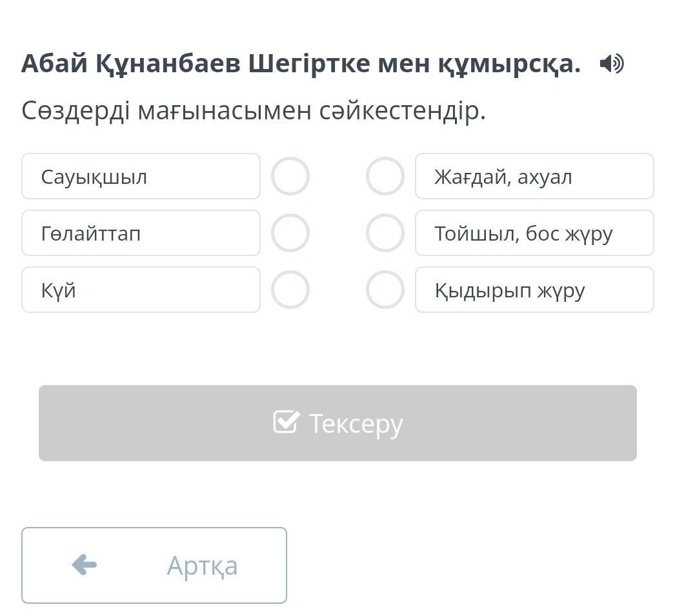Choose the Тойшыл, бос жүру meaning box
The image size is (675, 616).
(x=534, y=233)
